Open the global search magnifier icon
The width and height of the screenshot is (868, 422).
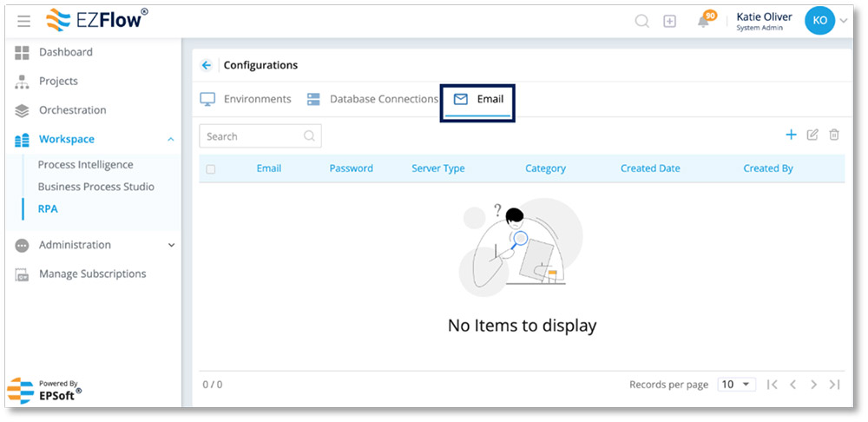[641, 21]
